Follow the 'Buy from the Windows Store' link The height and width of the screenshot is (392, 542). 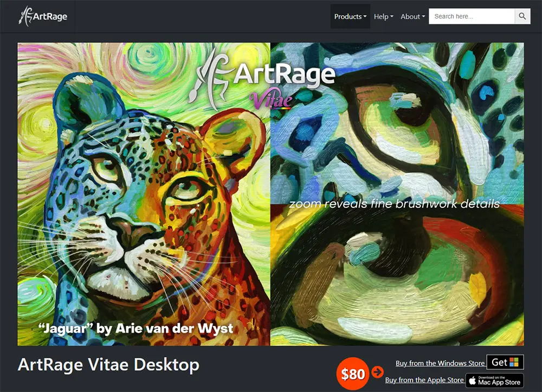tap(440, 363)
